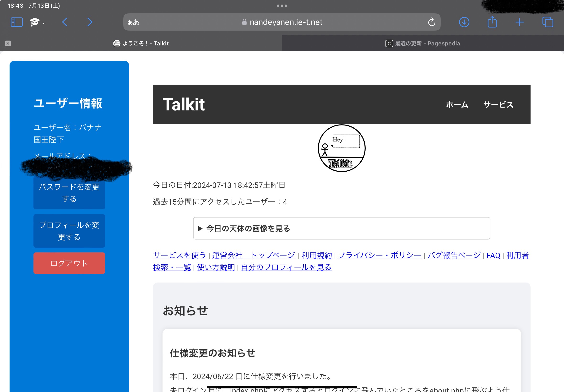
Task: Open the ホーム nav item
Action: 457,105
